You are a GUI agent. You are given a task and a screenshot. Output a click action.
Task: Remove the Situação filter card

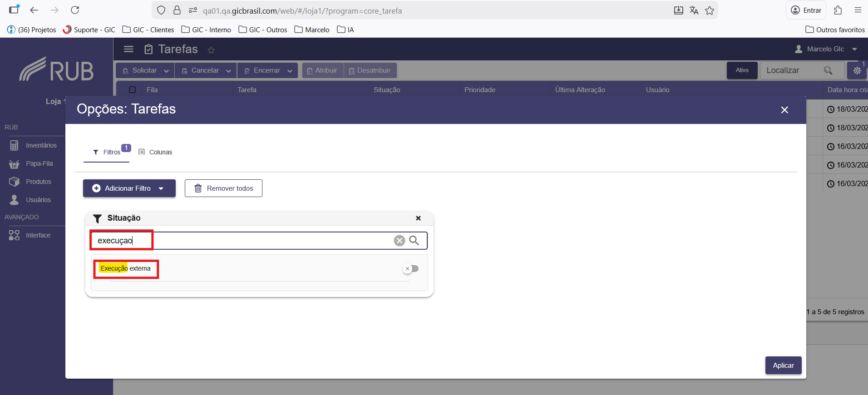click(x=418, y=218)
